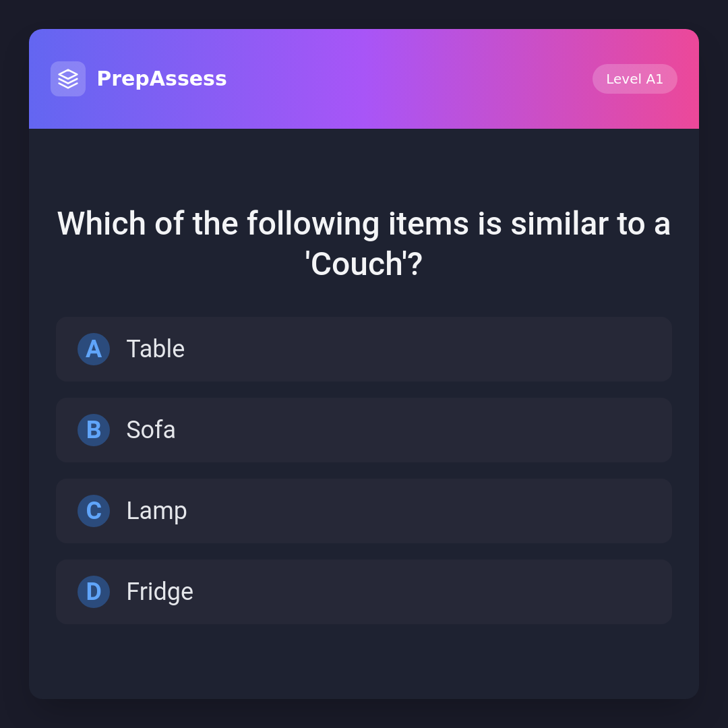Image resolution: width=728 pixels, height=728 pixels.
Task: Click the empty right side of Sofa row
Action: click(x=539, y=430)
